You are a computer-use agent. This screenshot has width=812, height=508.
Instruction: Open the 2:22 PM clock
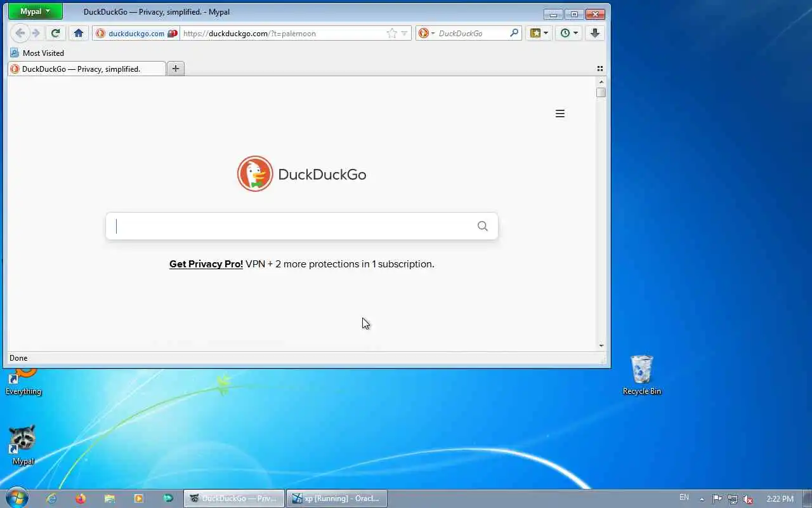coord(780,499)
